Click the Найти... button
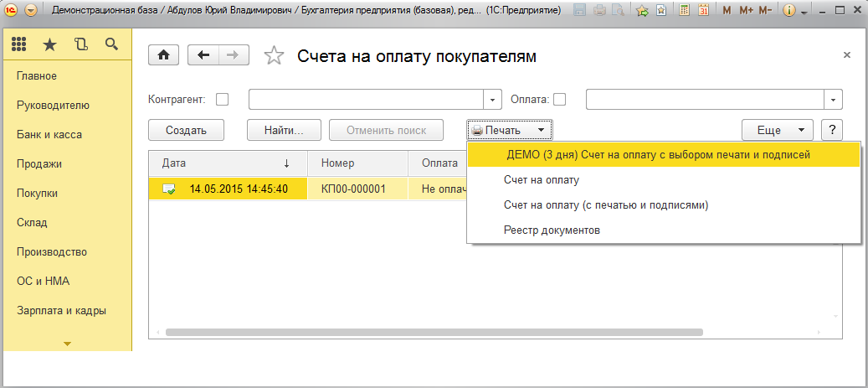 pyautogui.click(x=283, y=130)
